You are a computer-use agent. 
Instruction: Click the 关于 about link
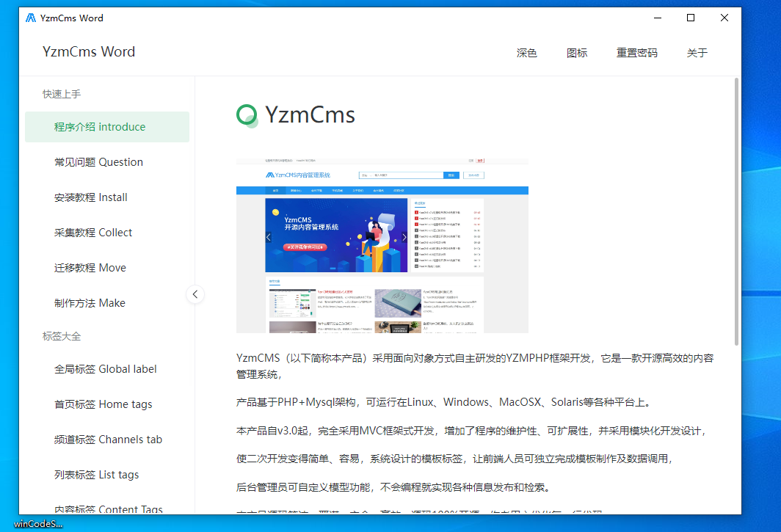pyautogui.click(x=697, y=53)
